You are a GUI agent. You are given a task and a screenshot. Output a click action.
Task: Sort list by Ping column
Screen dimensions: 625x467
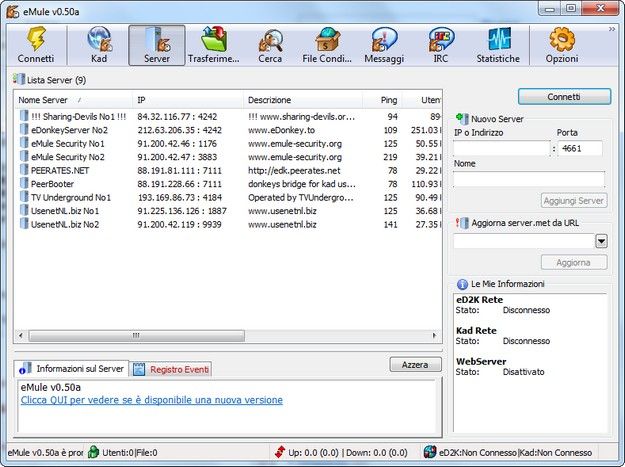[x=383, y=100]
